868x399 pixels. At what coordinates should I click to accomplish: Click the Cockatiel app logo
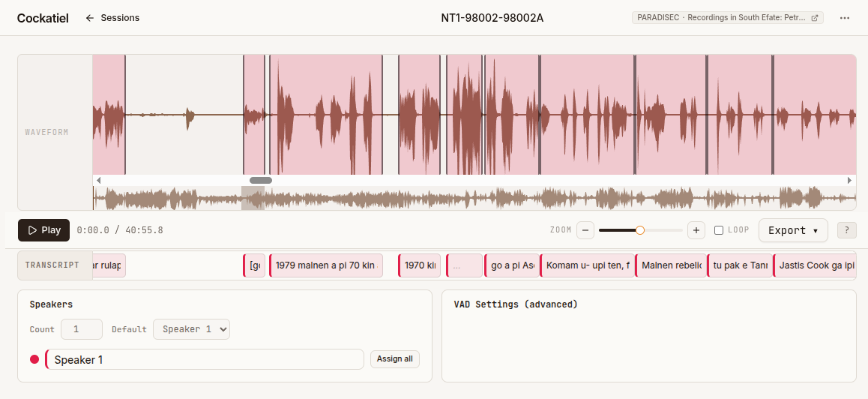click(x=43, y=18)
